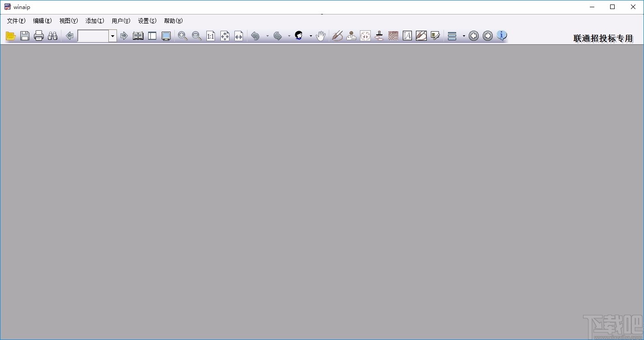Open the 设置(S) menu
The image size is (644, 340).
coord(147,21)
